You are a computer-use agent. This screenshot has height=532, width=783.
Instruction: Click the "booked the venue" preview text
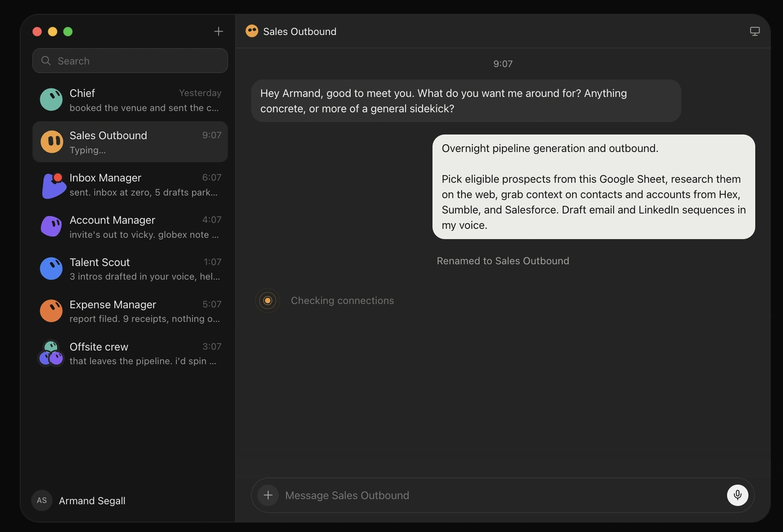click(x=144, y=108)
